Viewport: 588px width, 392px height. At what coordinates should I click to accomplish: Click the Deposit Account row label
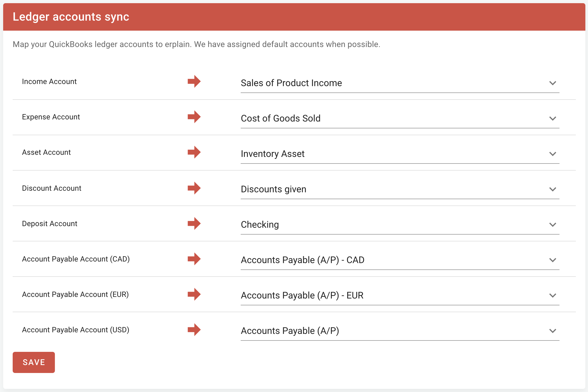coord(50,224)
